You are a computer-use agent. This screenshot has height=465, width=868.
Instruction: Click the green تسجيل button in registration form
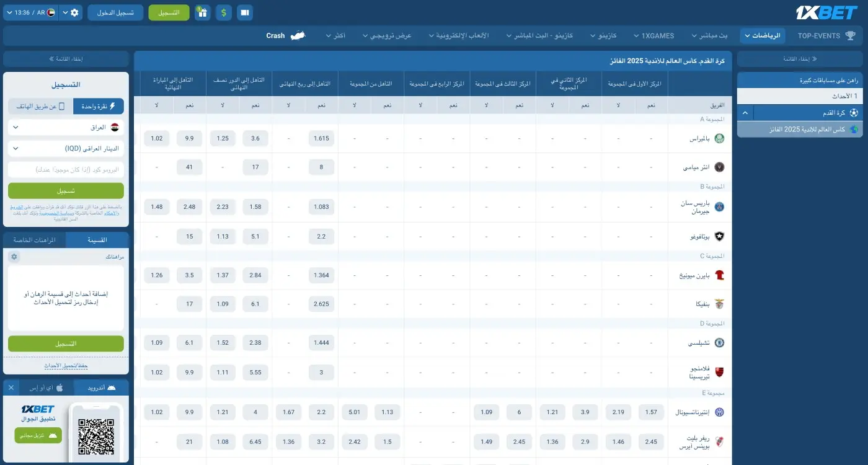tap(66, 191)
